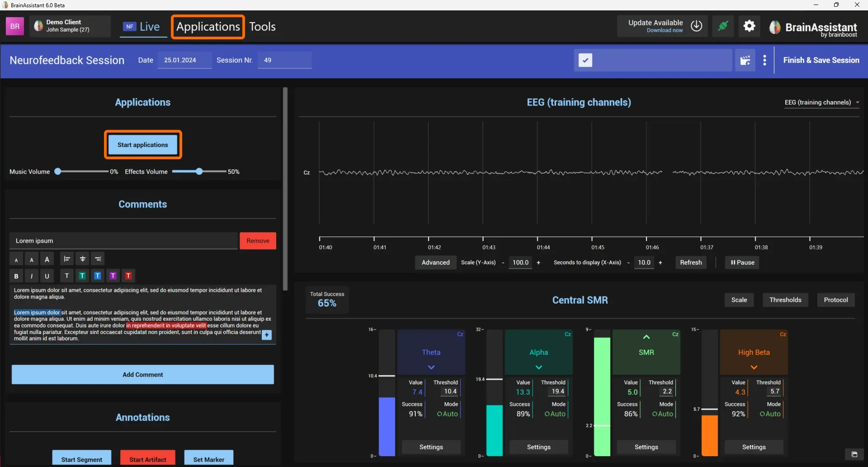Toggle Auto mode for Alpha band
Screen dimensions: 868x467
point(555,414)
